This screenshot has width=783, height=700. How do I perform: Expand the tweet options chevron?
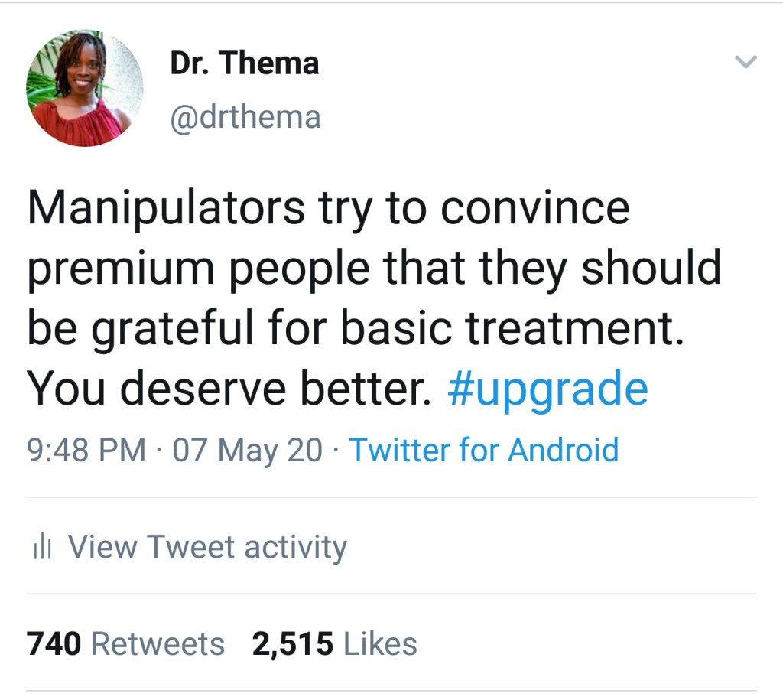tap(746, 63)
